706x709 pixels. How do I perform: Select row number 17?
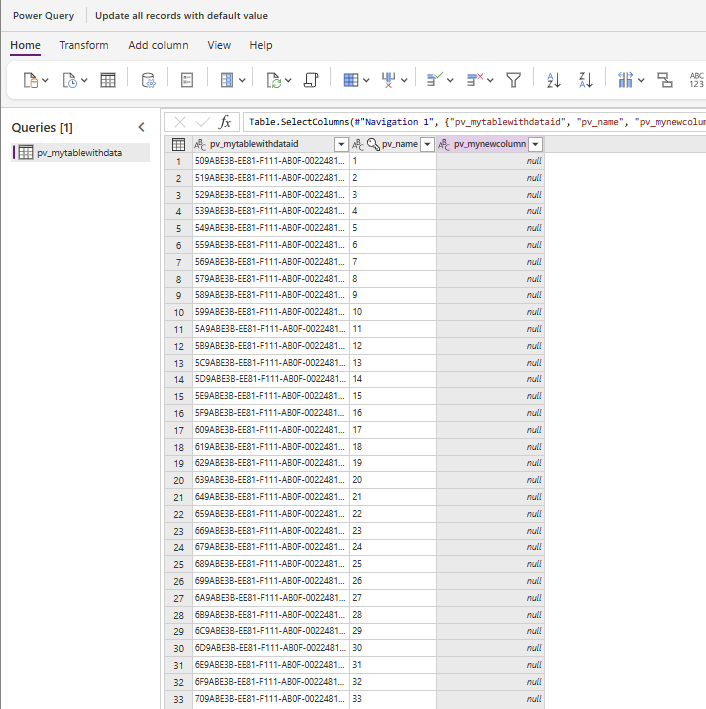[178, 430]
